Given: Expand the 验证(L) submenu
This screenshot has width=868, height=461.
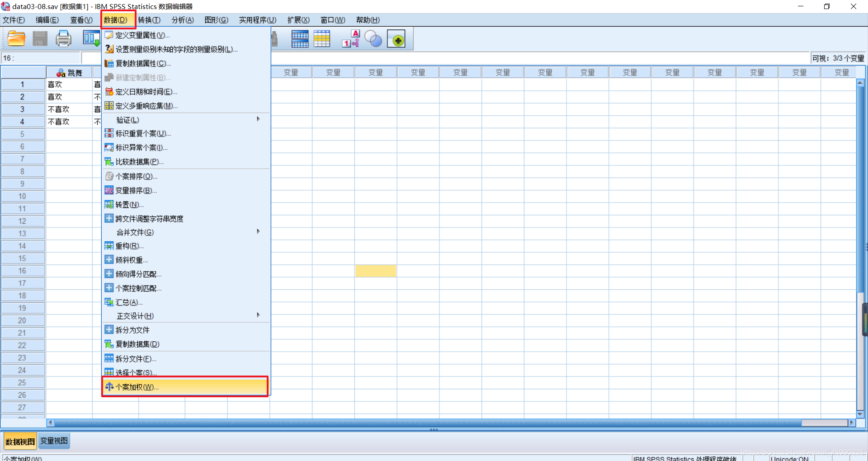Looking at the screenshot, I should (186, 120).
